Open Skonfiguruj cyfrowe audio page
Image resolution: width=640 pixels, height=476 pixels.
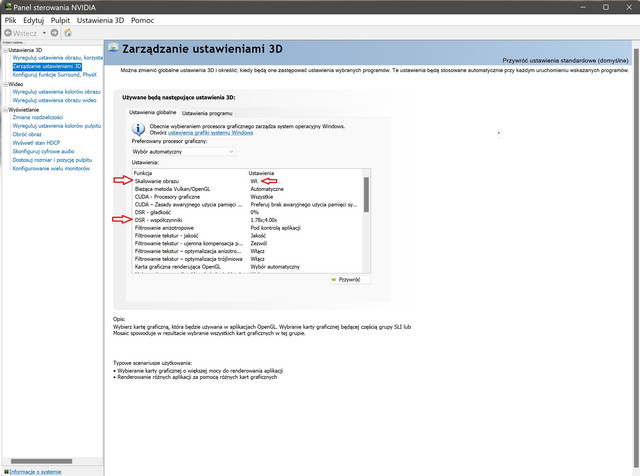(x=43, y=151)
